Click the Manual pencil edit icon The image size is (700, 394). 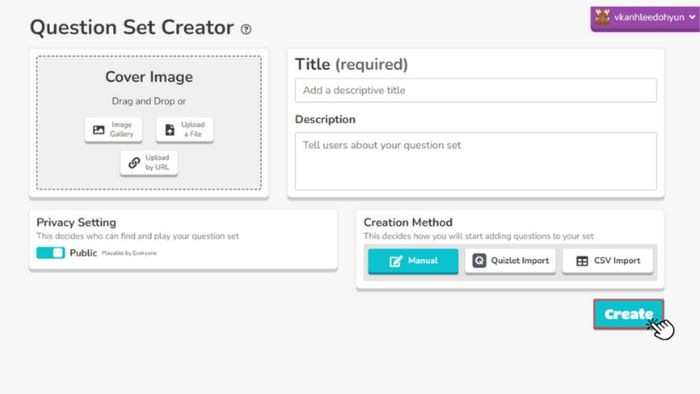pos(396,261)
